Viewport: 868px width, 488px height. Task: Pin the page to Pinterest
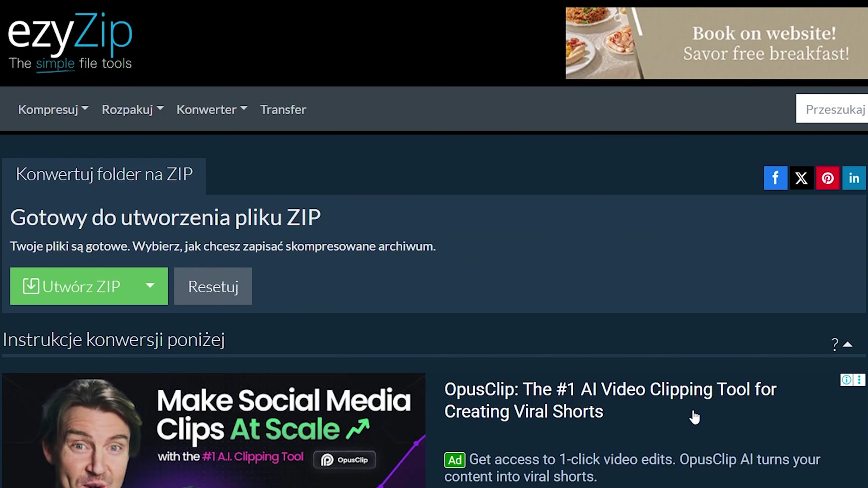[827, 178]
